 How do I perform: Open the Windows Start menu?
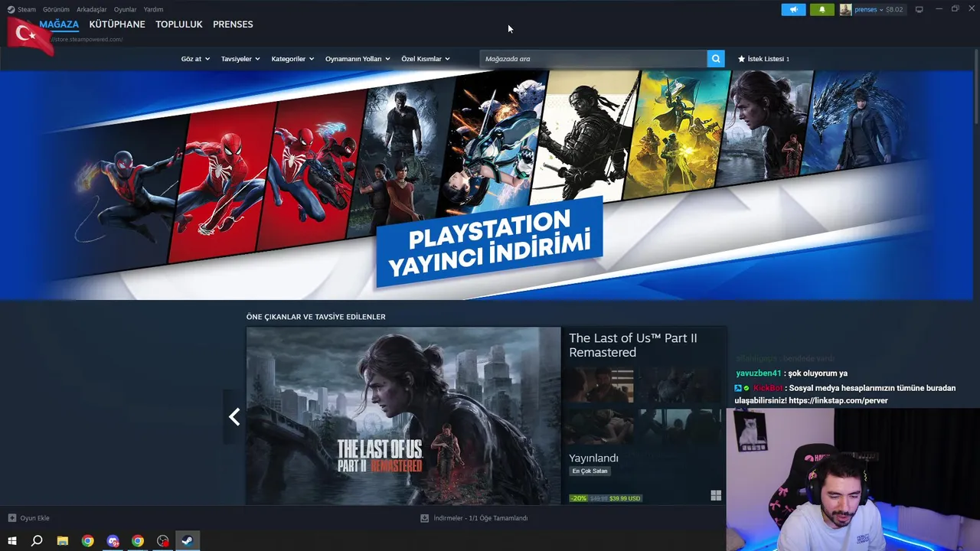12,541
